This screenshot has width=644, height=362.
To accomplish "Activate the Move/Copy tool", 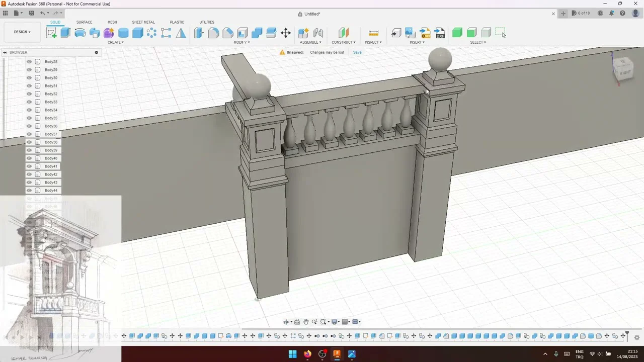I will [x=286, y=33].
